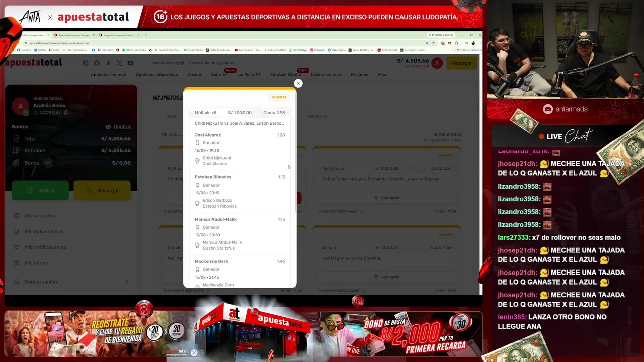Click the Mis movimientos sidebar icon
This screenshot has width=644, height=362.
pos(17,232)
